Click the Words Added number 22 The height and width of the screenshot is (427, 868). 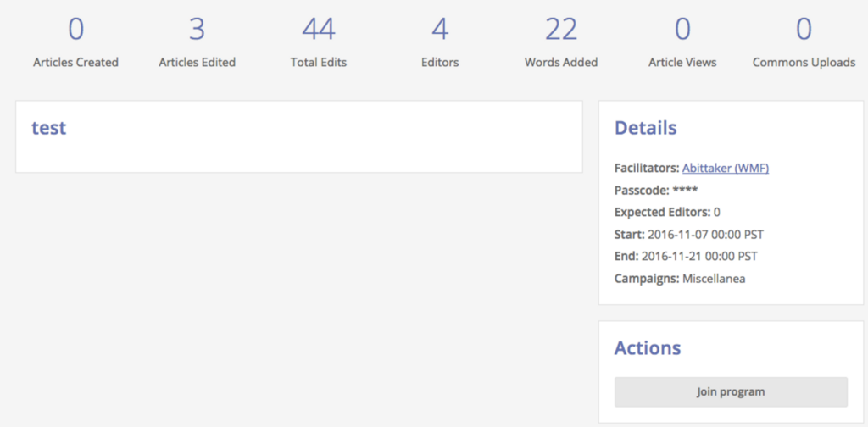[x=561, y=30]
